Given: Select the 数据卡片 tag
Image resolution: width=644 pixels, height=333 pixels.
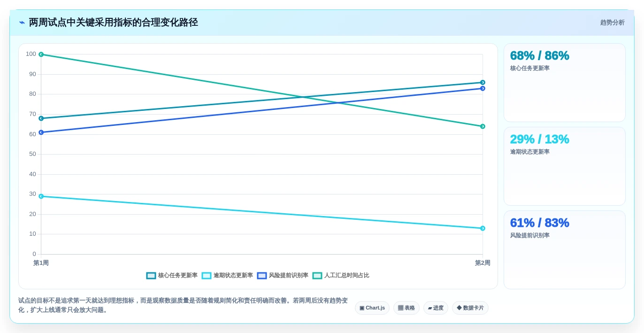Looking at the screenshot, I should click(470, 308).
